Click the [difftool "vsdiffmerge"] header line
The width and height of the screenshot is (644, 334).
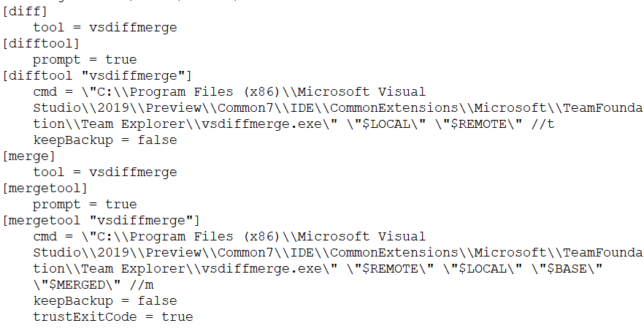[x=98, y=76]
